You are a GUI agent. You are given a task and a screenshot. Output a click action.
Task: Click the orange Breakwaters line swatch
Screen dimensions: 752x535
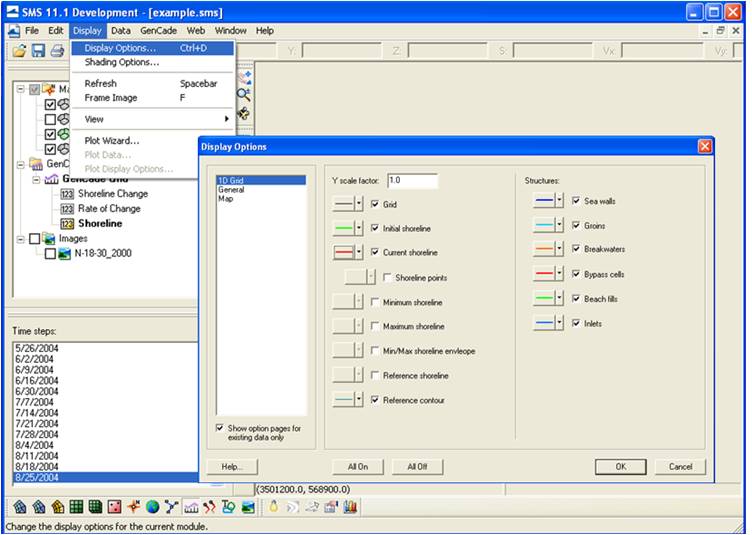[x=544, y=249]
